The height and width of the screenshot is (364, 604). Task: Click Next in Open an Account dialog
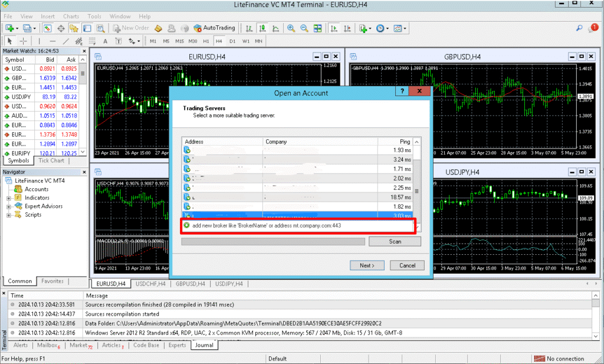pos(367,265)
